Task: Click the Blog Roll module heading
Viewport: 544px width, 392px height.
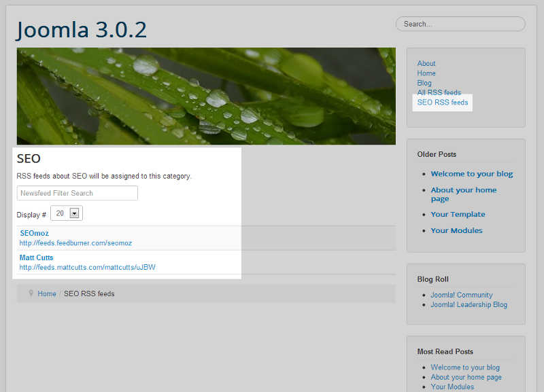Action: [x=432, y=279]
